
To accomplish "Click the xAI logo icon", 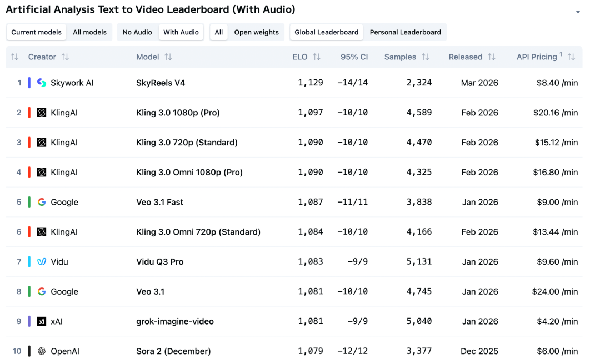I will (42, 321).
